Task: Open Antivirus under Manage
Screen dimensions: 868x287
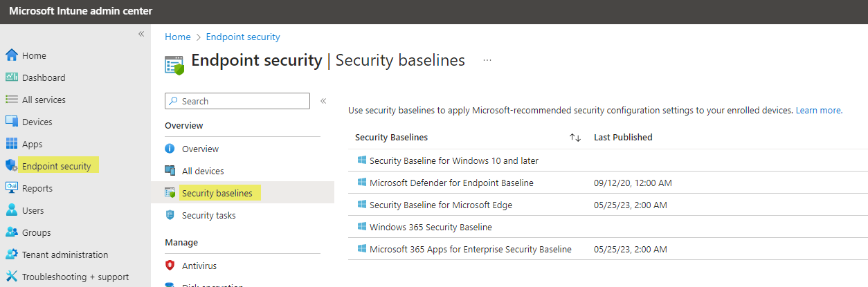Action: point(199,266)
